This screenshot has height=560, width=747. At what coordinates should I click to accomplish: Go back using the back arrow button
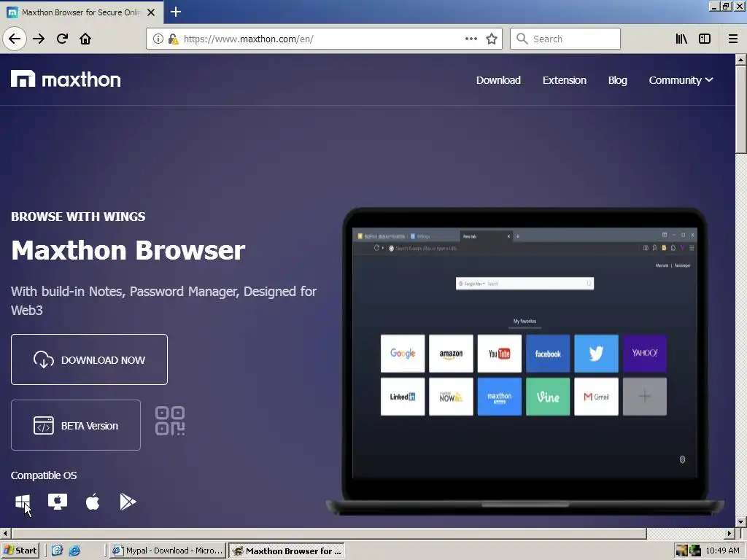click(15, 39)
